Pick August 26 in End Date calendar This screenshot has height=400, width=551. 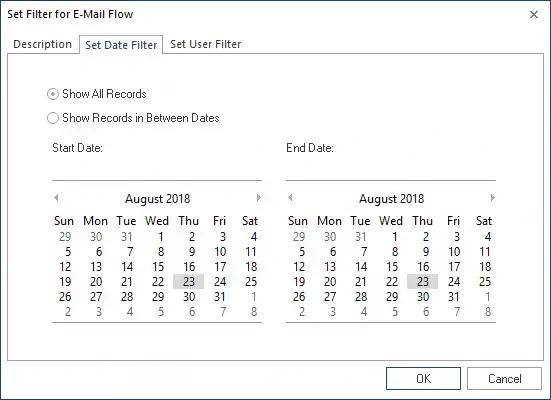(299, 297)
